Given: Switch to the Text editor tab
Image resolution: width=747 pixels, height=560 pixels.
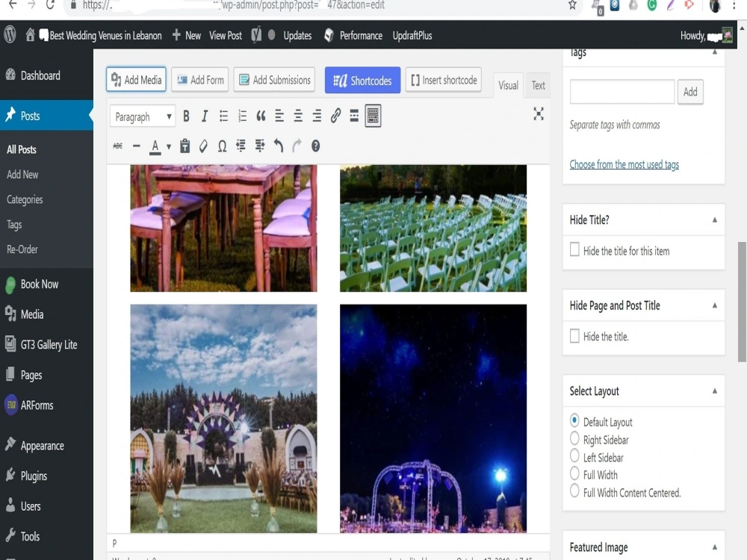Looking at the screenshot, I should tap(539, 85).
